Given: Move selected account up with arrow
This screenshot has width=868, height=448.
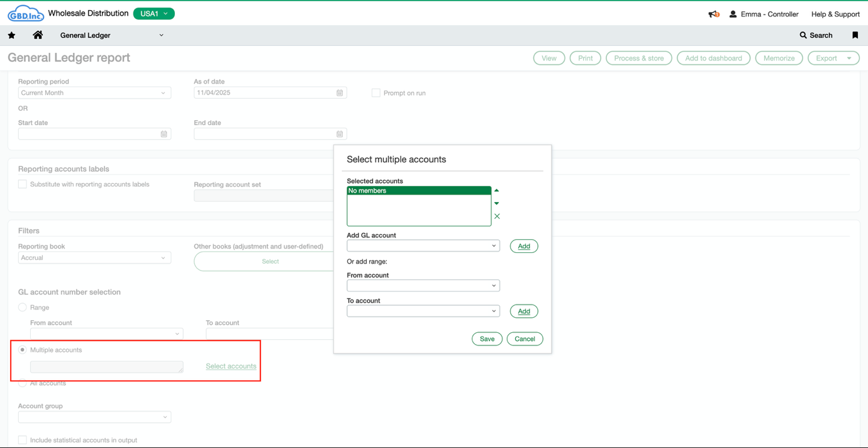Looking at the screenshot, I should 496,190.
